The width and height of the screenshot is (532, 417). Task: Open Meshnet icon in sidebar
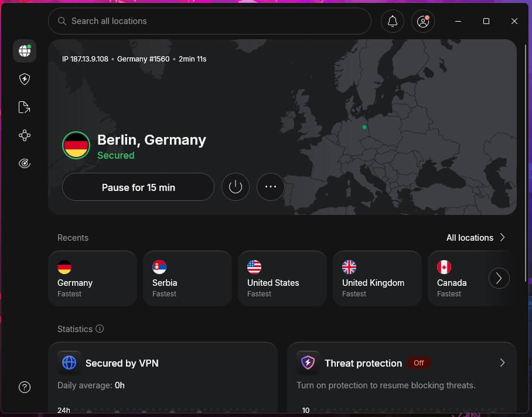point(25,135)
